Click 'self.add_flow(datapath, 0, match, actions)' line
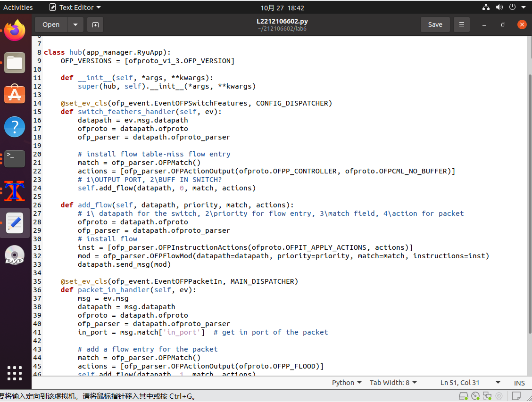 [166, 188]
